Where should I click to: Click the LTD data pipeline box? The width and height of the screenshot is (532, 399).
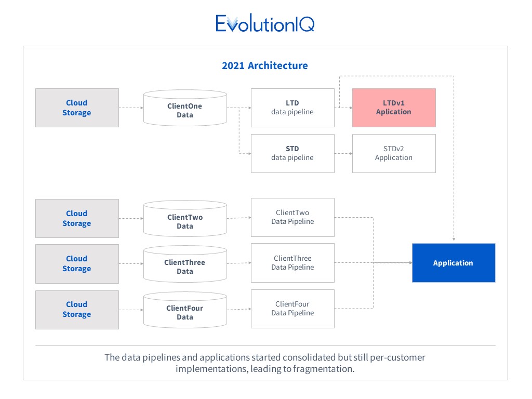pos(292,108)
